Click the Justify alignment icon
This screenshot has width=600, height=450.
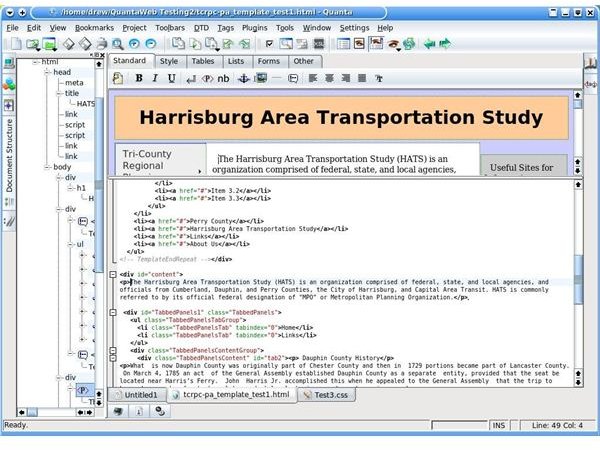(362, 78)
